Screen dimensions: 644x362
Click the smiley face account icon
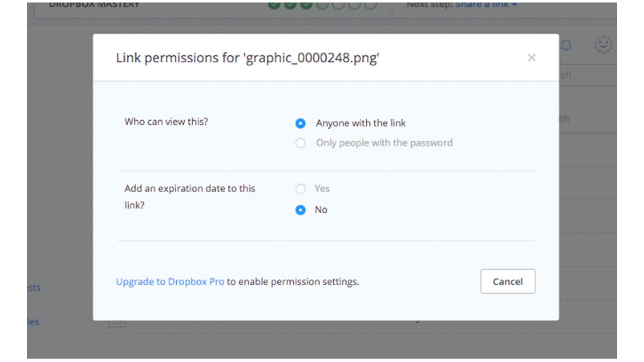click(603, 45)
